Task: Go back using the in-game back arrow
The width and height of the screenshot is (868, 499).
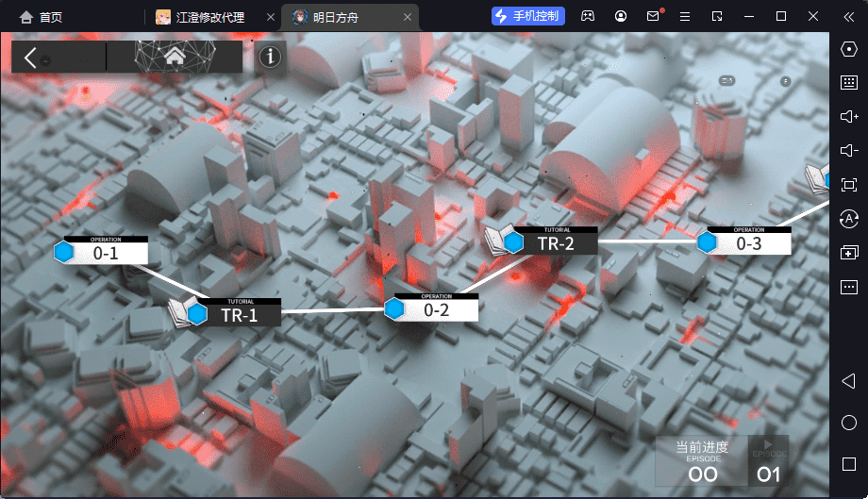Action: pos(31,57)
